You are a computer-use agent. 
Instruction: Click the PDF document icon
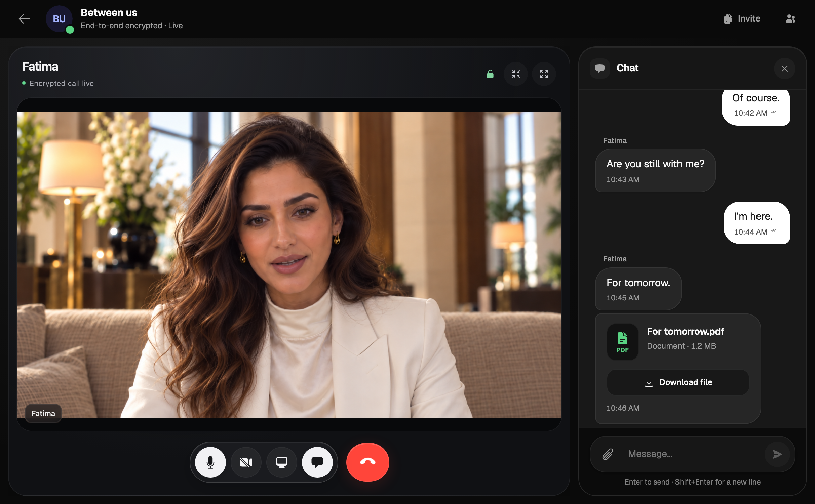coord(623,342)
